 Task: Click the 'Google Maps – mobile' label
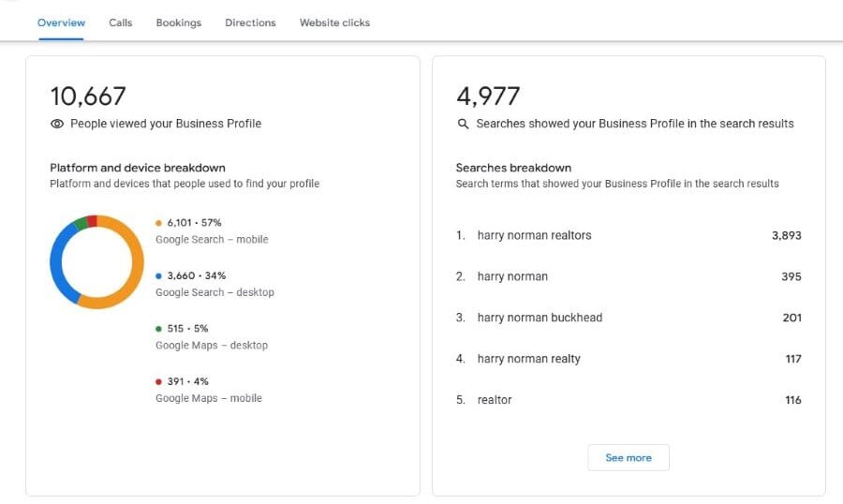209,398
